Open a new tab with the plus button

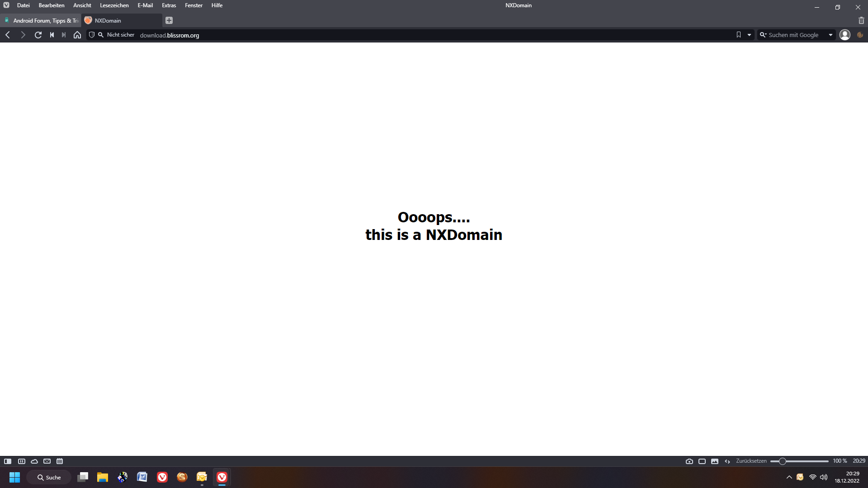tap(169, 20)
